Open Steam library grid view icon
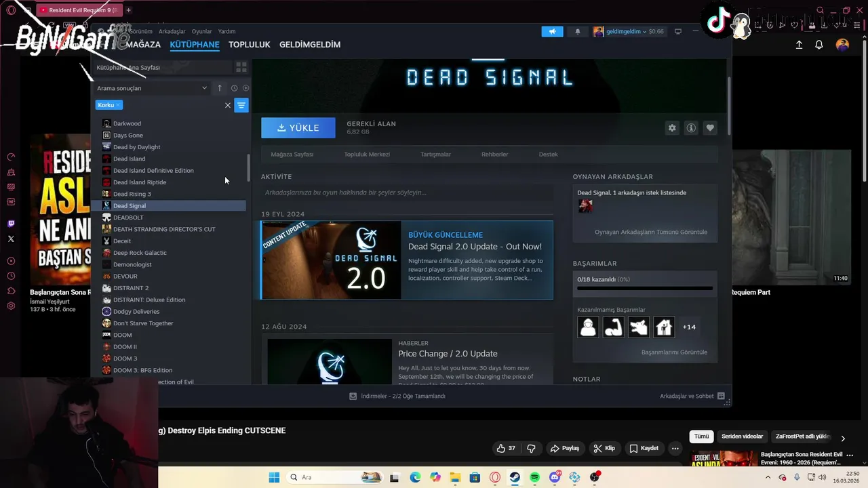Screen dimensions: 868x488 241,67
